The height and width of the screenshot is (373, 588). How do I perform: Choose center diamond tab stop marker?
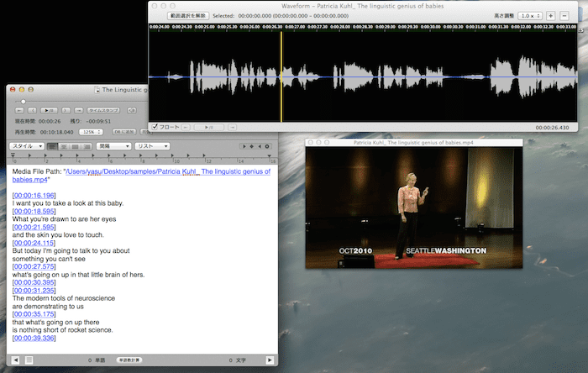[x=252, y=146]
